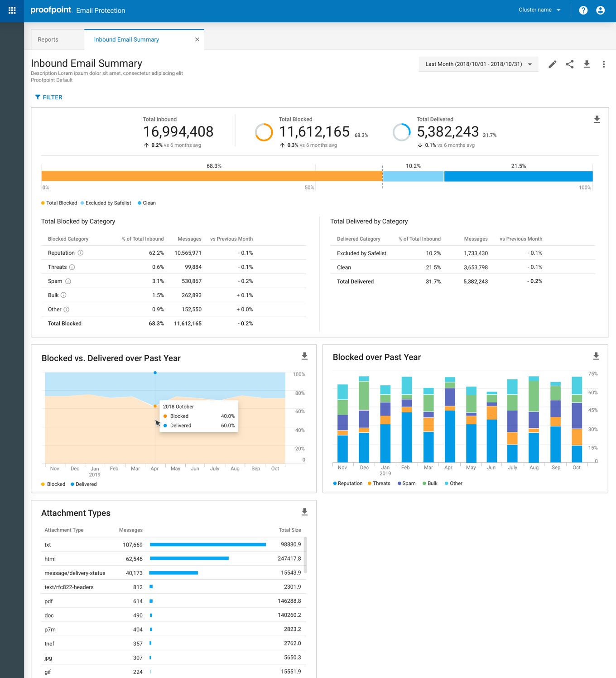
Task: Download the Blocked over Past Year chart
Action: 596,356
